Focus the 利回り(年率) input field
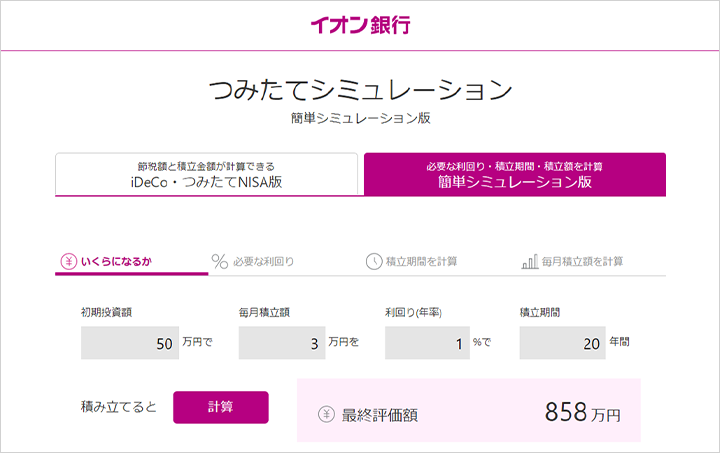 point(427,343)
